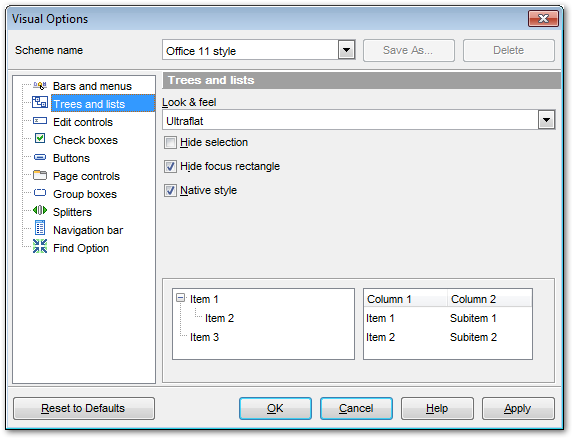Image resolution: width=573 pixels, height=439 pixels.
Task: Select Trees and lists tree item
Action: (103, 103)
